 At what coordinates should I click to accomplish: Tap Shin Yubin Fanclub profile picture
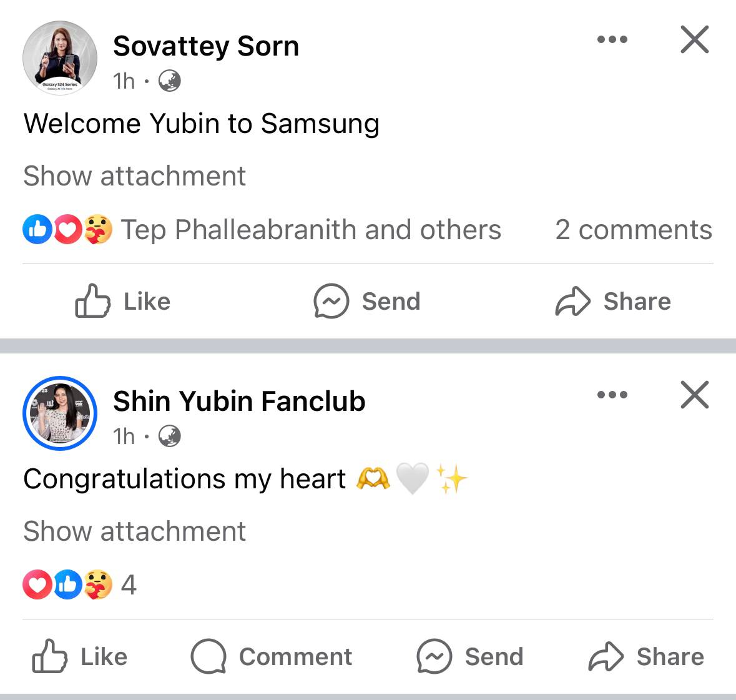click(60, 413)
